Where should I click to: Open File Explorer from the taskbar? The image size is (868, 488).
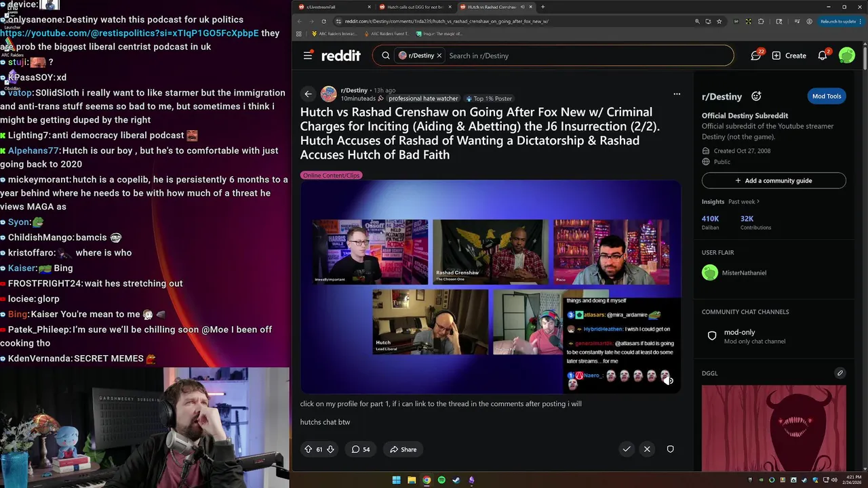click(x=412, y=480)
